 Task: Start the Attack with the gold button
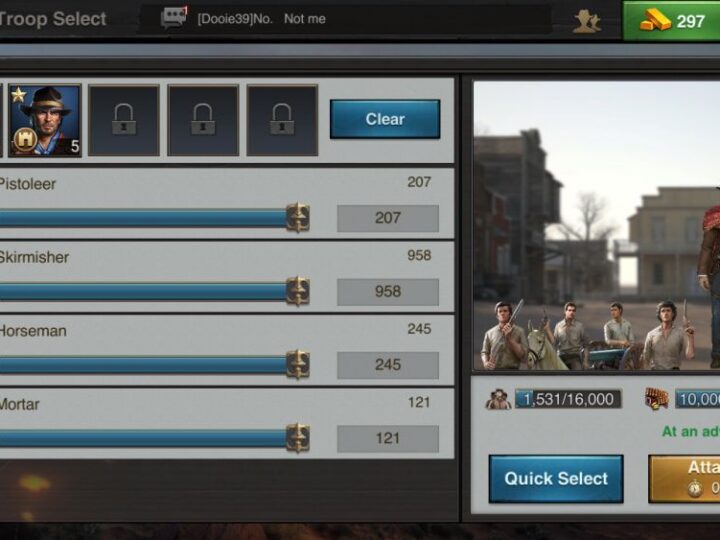[684, 478]
